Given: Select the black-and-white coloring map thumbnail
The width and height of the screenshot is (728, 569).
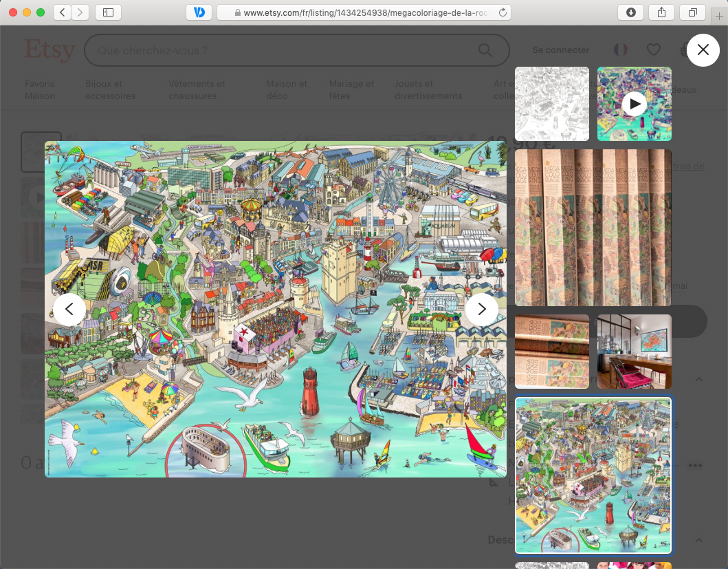Looking at the screenshot, I should point(552,104).
